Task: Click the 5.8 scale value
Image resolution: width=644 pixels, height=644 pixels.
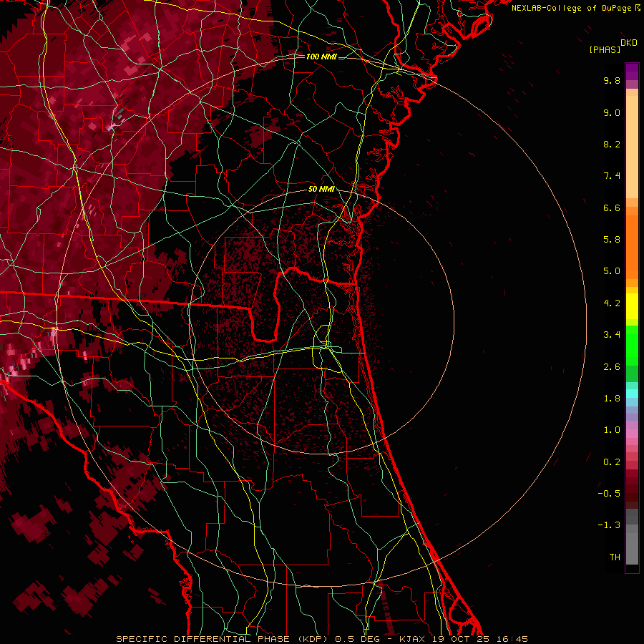Action: click(x=612, y=240)
